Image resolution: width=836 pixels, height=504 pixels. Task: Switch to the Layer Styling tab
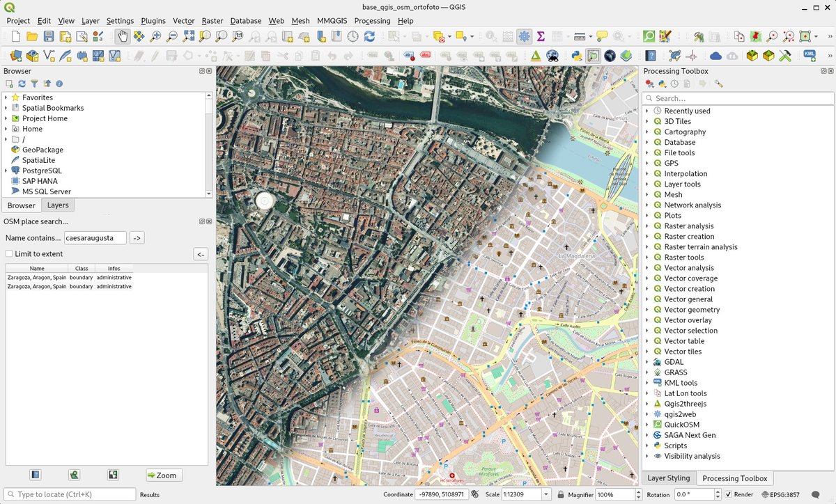click(x=668, y=478)
